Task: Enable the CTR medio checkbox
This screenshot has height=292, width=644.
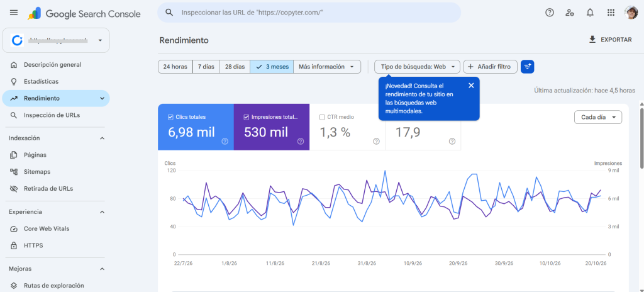Action: [322, 117]
